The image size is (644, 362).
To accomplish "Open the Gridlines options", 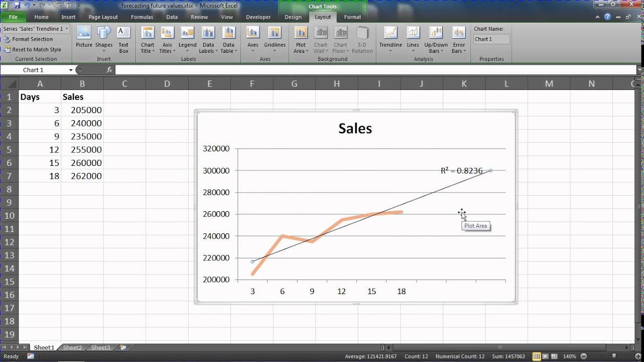I will point(275,40).
